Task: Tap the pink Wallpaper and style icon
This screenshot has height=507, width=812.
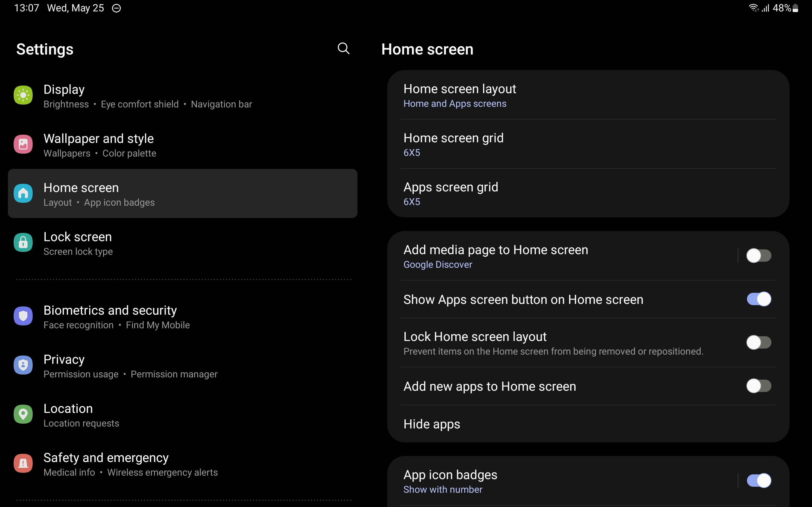Action: click(x=23, y=144)
